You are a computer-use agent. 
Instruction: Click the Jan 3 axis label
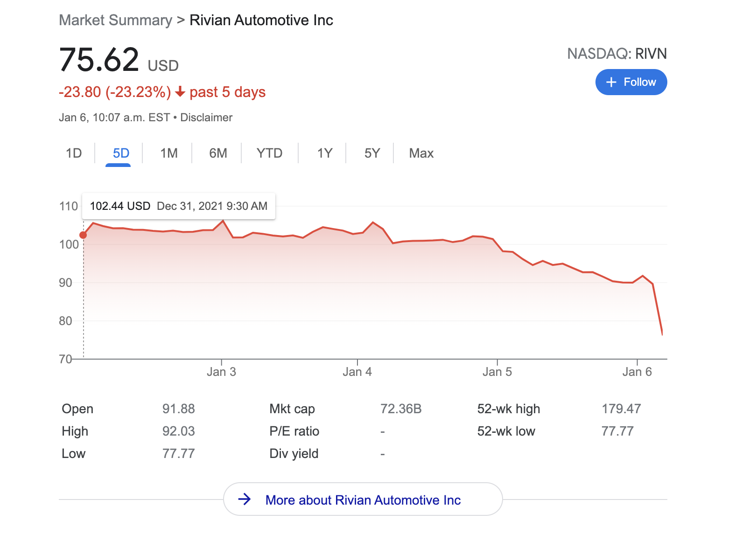tap(221, 372)
